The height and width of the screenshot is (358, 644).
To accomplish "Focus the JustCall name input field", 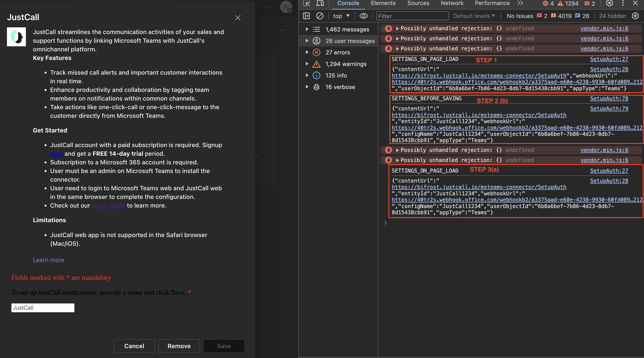I will tap(43, 308).
